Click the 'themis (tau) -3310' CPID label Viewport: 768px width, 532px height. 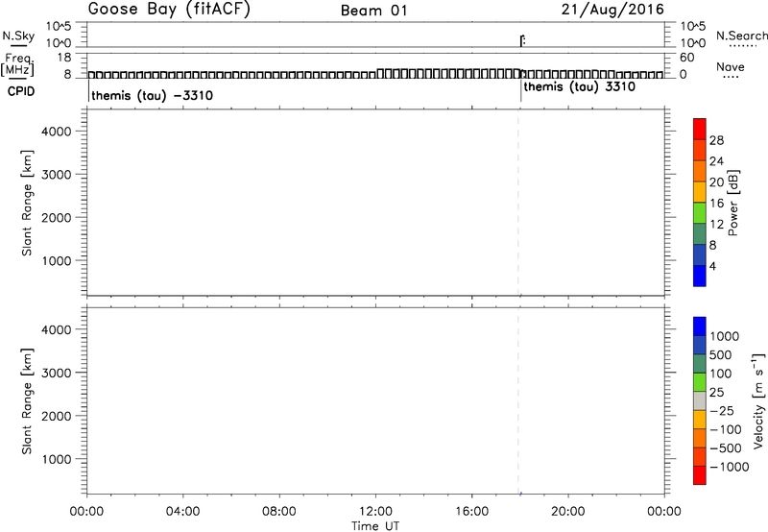[x=153, y=95]
